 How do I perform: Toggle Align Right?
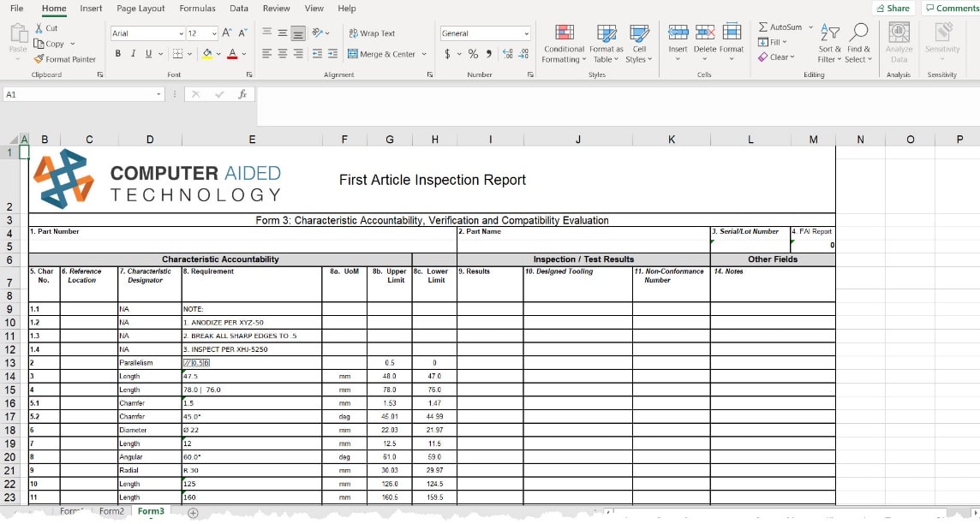(298, 54)
